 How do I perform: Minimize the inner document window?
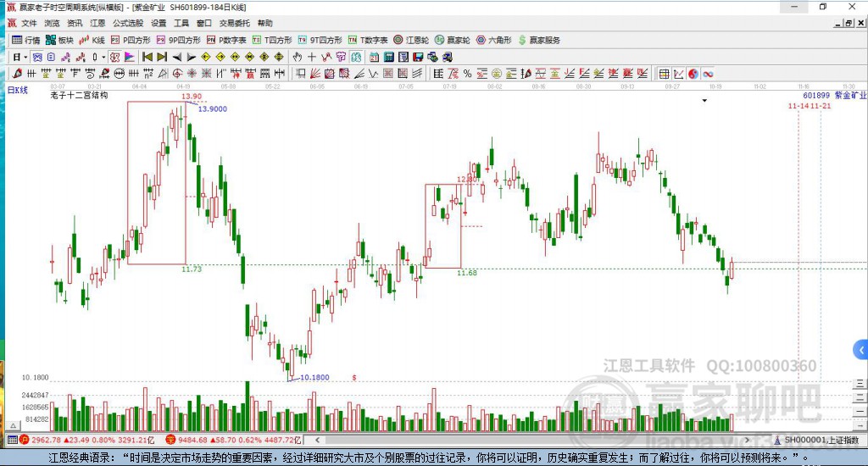point(838,23)
